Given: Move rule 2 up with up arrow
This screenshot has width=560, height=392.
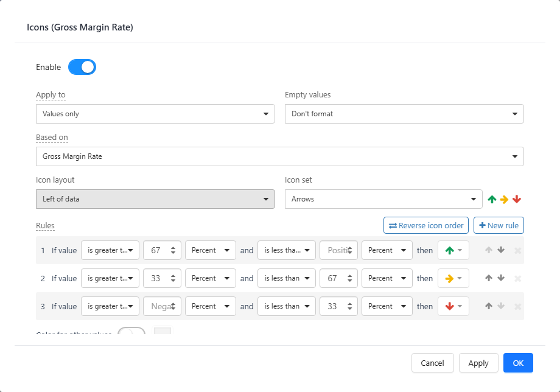Looking at the screenshot, I should click(x=489, y=278).
